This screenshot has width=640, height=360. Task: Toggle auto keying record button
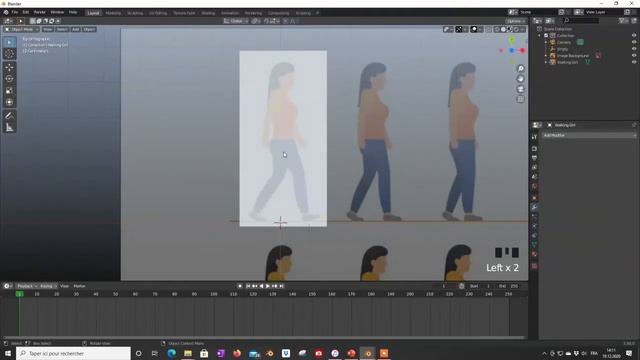click(240, 286)
